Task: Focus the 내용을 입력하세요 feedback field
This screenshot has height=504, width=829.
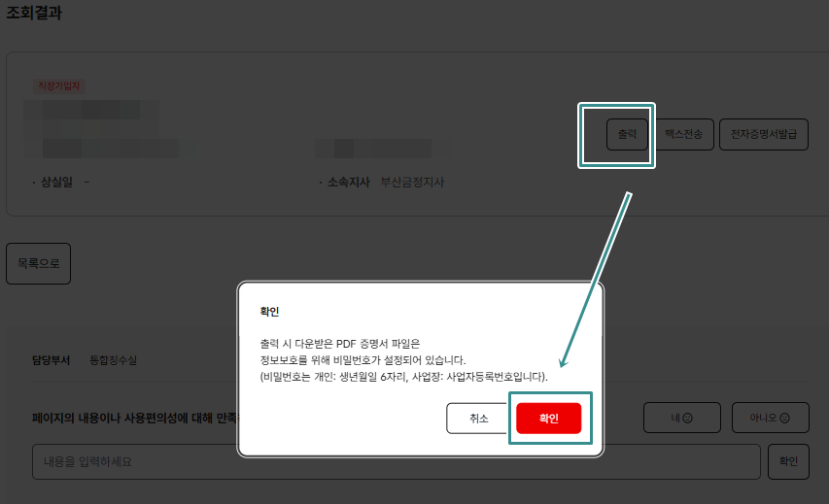Action: point(396,461)
